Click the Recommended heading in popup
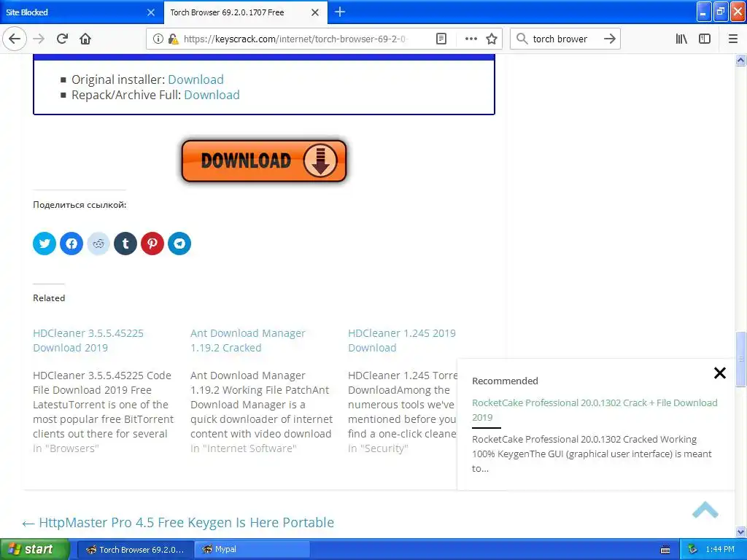 pos(505,381)
